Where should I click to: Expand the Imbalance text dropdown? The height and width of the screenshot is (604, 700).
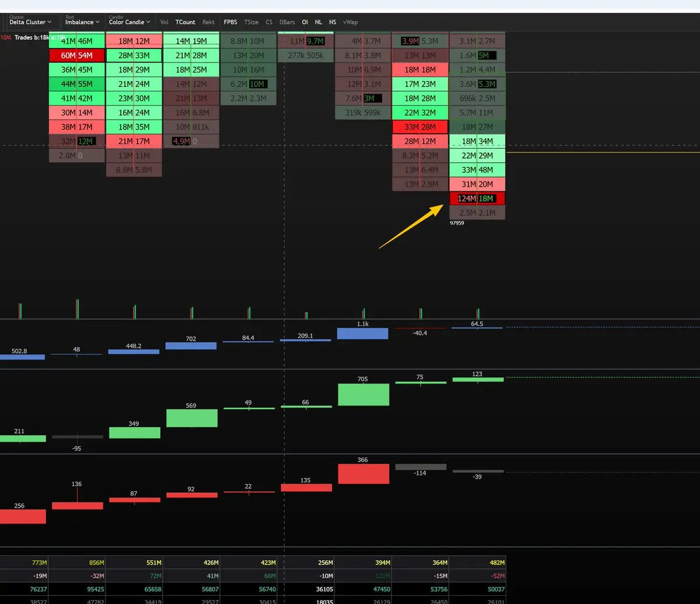[x=82, y=22]
